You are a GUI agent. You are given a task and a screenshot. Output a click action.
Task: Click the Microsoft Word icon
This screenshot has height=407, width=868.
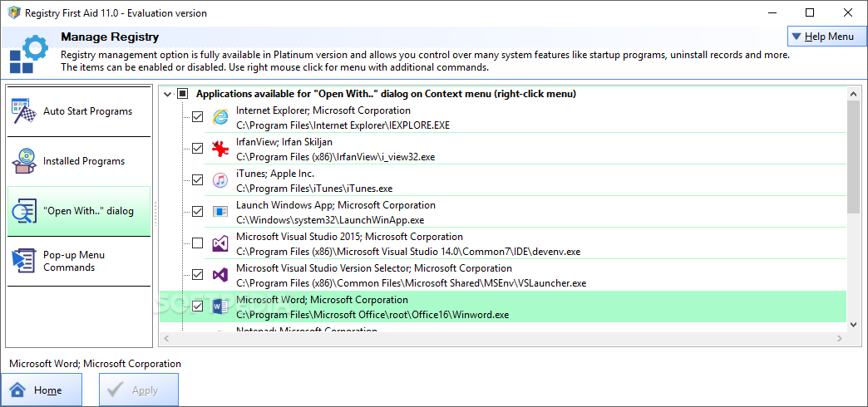pos(219,306)
